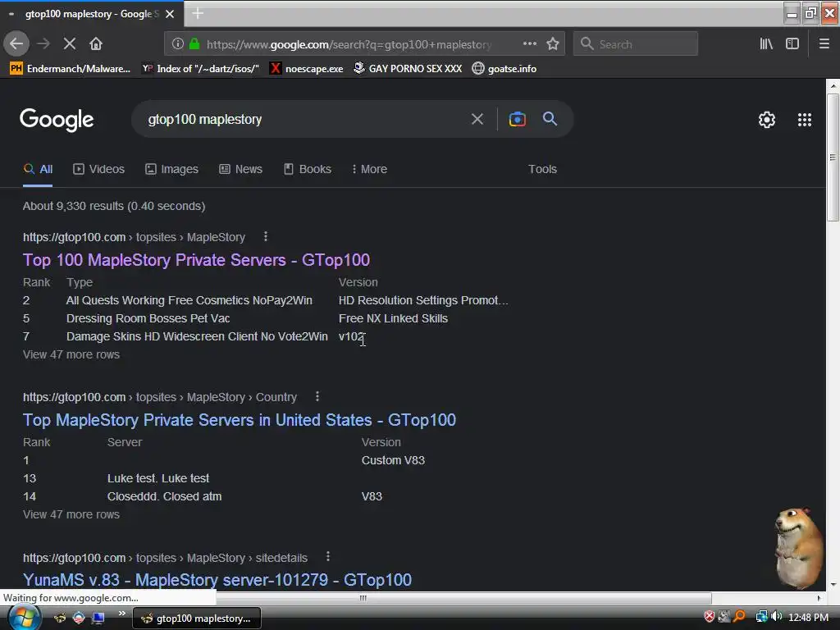Click the Google search query field

(305, 119)
